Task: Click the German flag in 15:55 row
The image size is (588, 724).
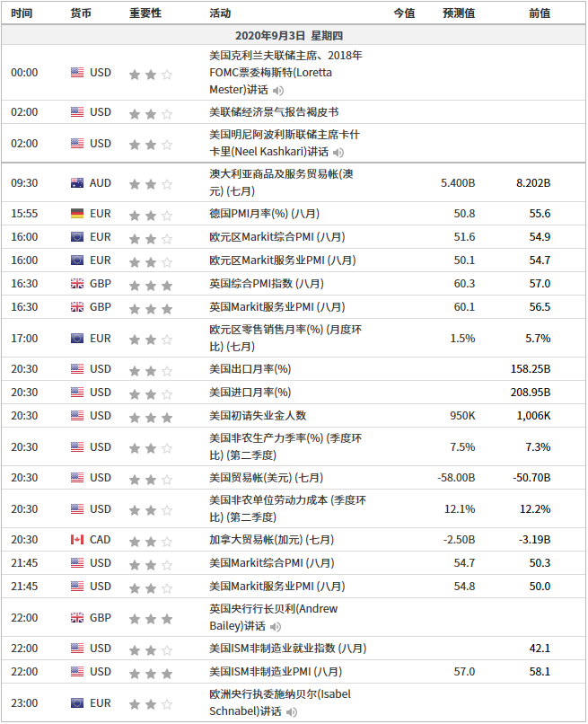Action: (77, 213)
